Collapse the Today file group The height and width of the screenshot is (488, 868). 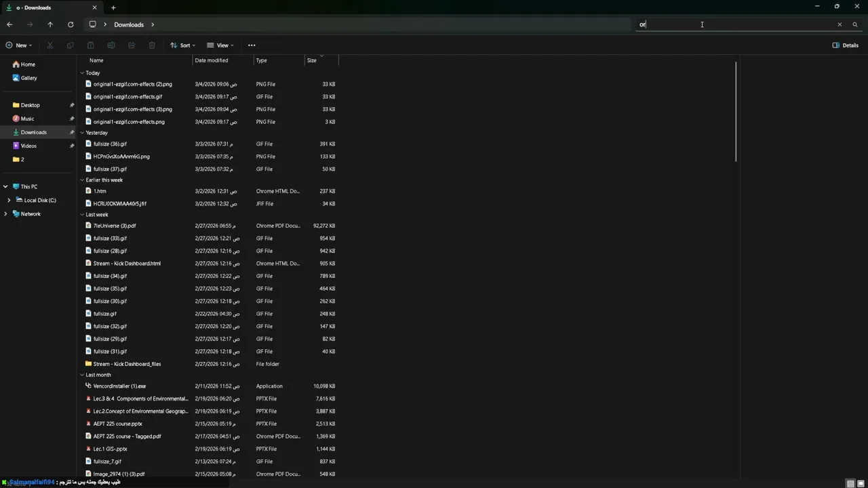82,73
